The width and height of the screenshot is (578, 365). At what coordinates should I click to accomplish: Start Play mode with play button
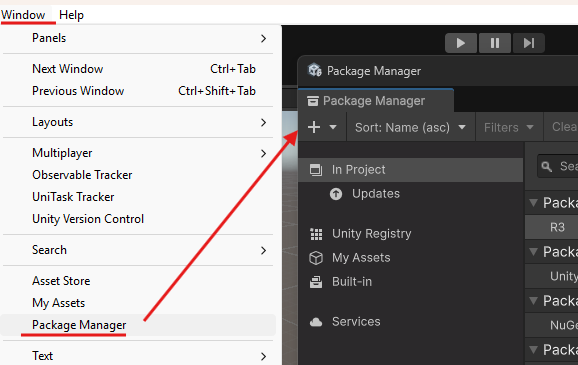pos(461,43)
